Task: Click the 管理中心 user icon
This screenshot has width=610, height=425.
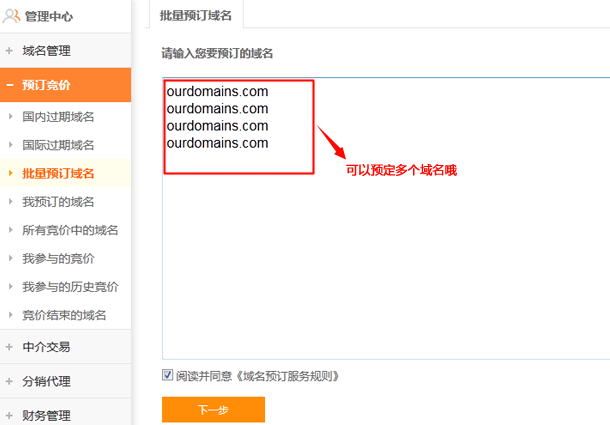Action: pos(12,16)
